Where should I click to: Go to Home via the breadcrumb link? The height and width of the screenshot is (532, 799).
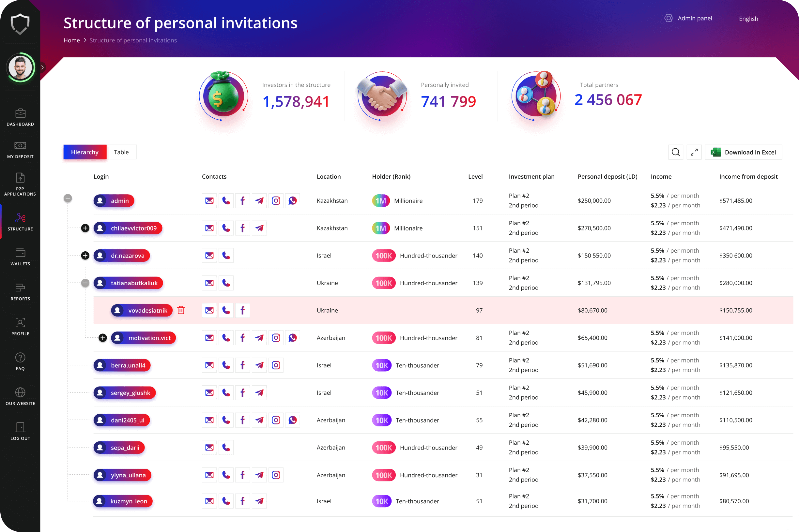pyautogui.click(x=72, y=40)
